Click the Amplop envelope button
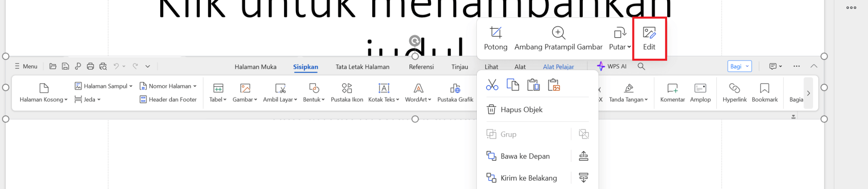This screenshot has width=868, height=189. pyautogui.click(x=700, y=93)
